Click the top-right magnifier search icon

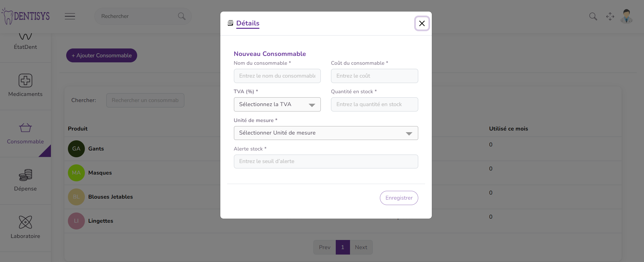point(593,16)
